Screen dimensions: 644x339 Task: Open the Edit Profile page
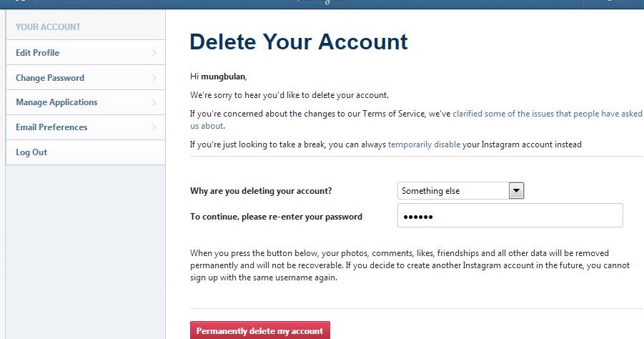click(38, 53)
